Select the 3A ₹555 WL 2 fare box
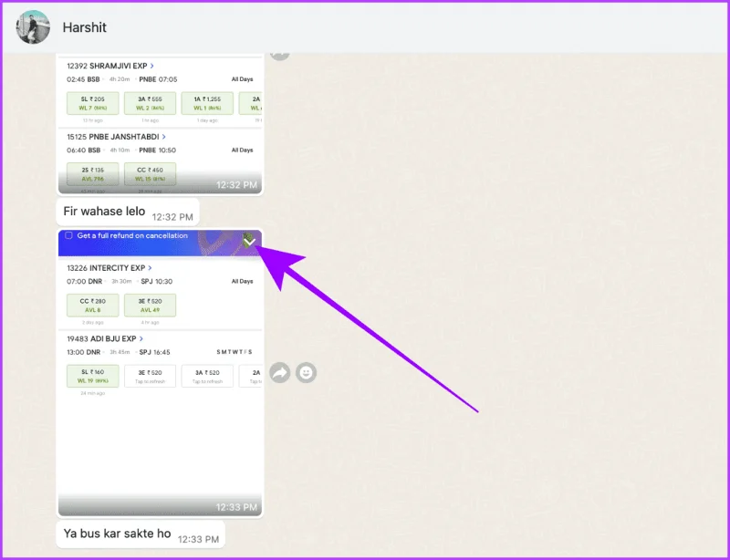 [x=150, y=103]
